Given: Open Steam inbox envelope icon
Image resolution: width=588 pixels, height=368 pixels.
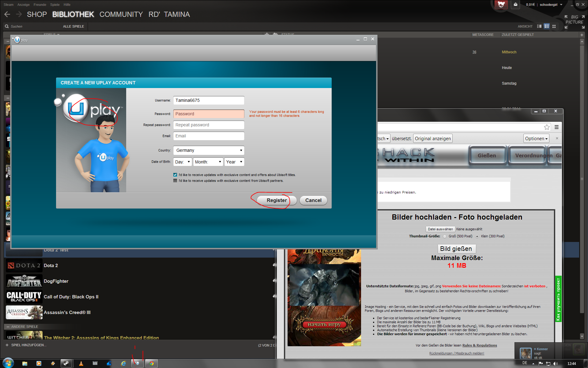Looking at the screenshot, I should pos(515,5).
